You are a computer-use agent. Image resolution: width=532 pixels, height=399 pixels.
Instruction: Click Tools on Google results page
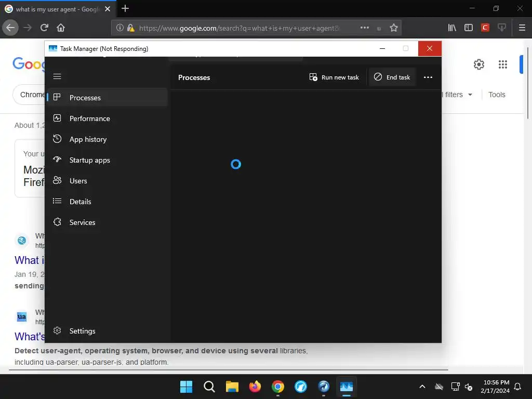coord(497,95)
